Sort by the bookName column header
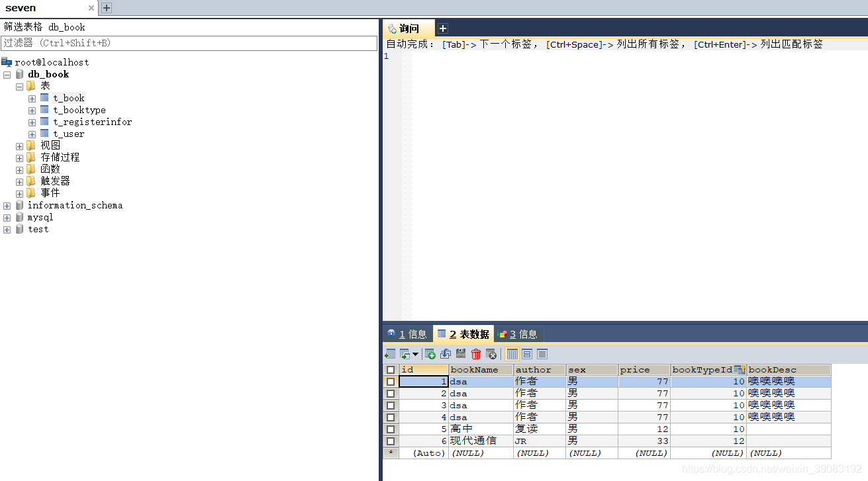 481,370
